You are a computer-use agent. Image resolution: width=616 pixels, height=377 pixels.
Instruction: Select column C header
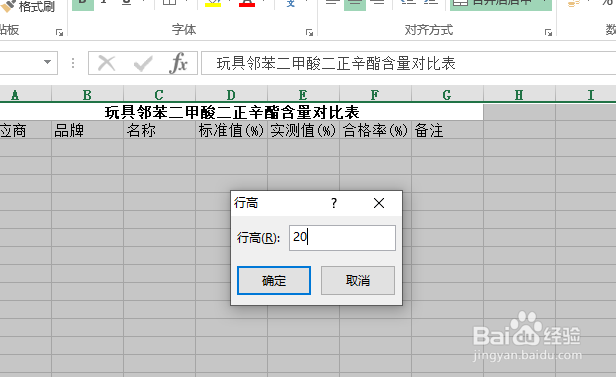click(x=159, y=95)
